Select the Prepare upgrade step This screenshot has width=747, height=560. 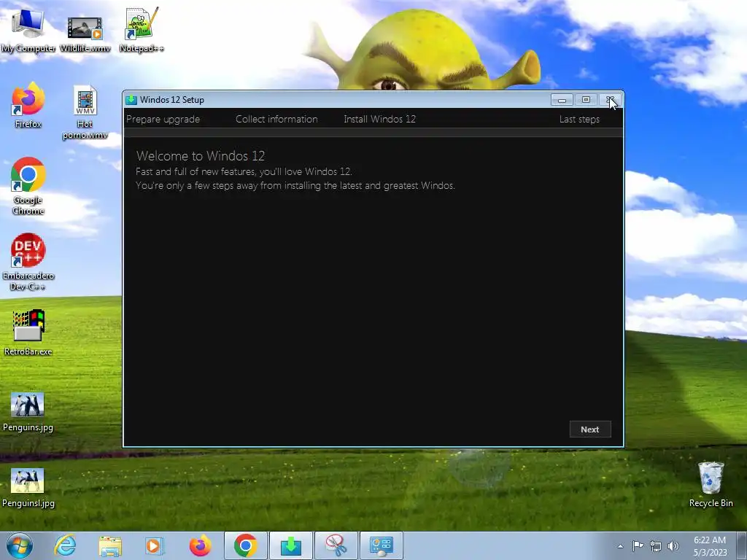tap(163, 119)
